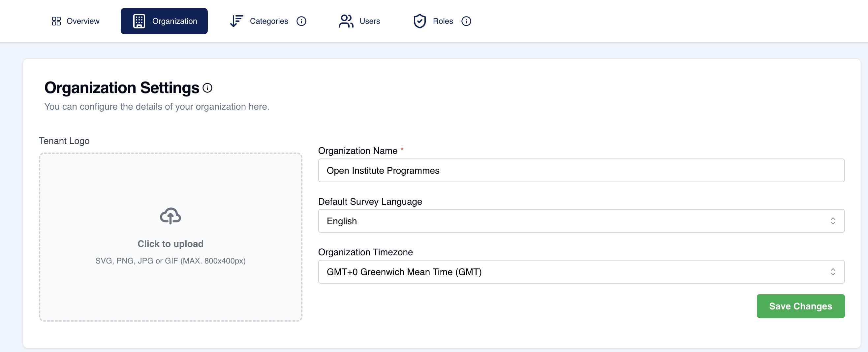Click the Users people icon
The width and height of the screenshot is (868, 352).
coord(346,21)
